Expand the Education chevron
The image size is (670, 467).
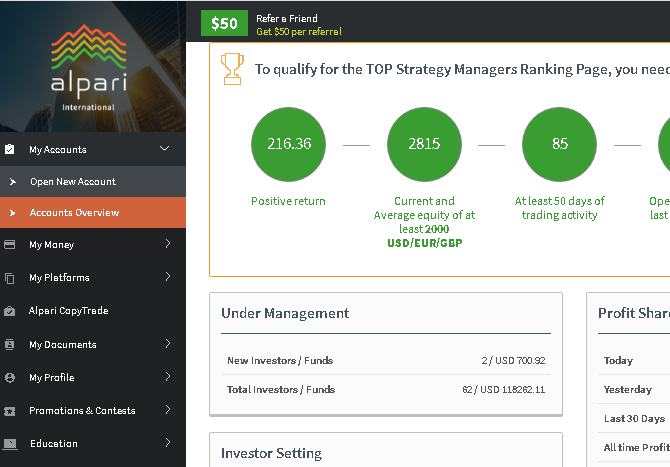point(168,443)
